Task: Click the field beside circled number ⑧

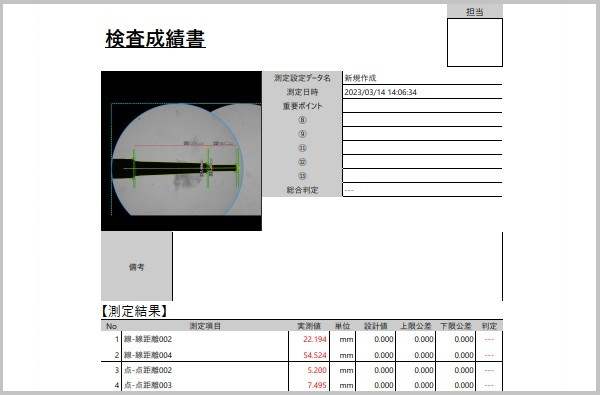Action: click(x=422, y=120)
